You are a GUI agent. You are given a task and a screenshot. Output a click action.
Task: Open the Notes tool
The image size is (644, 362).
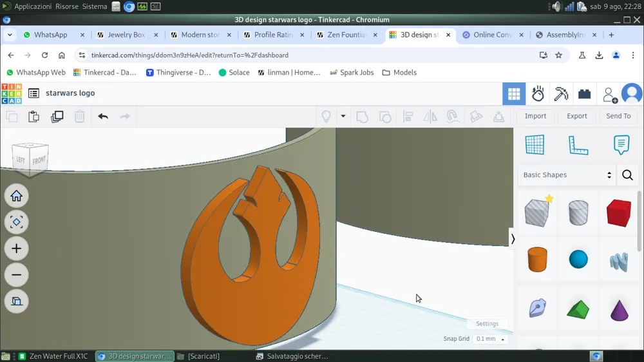click(621, 145)
